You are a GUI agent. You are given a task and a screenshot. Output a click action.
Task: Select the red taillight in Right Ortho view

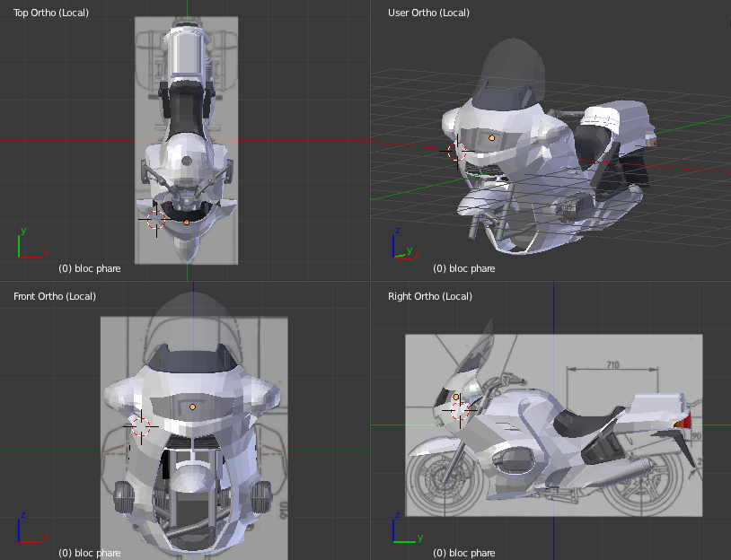[x=688, y=420]
